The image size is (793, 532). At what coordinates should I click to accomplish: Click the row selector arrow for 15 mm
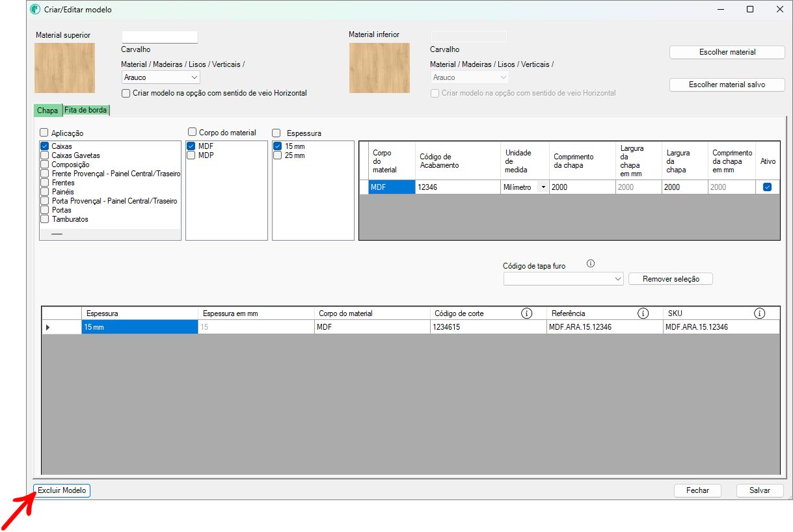pyautogui.click(x=48, y=327)
